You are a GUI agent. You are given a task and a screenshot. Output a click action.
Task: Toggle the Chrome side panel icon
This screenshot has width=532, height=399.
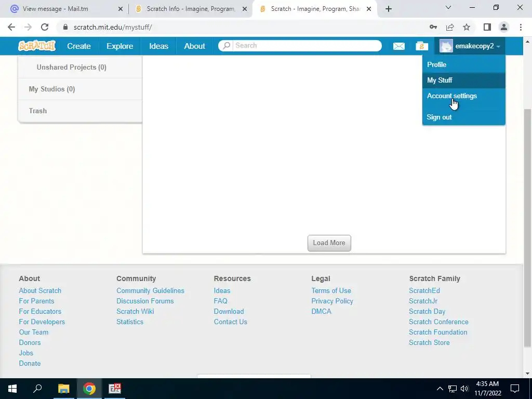(487, 27)
